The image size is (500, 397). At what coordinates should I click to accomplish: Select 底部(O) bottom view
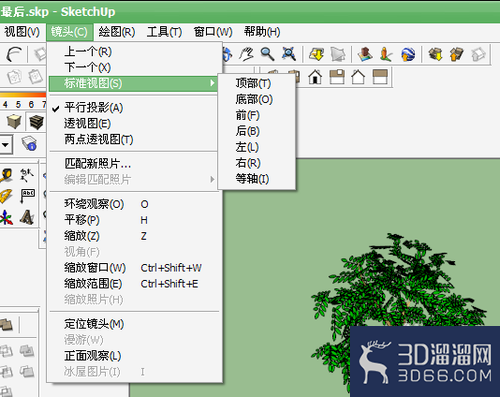coord(257,99)
